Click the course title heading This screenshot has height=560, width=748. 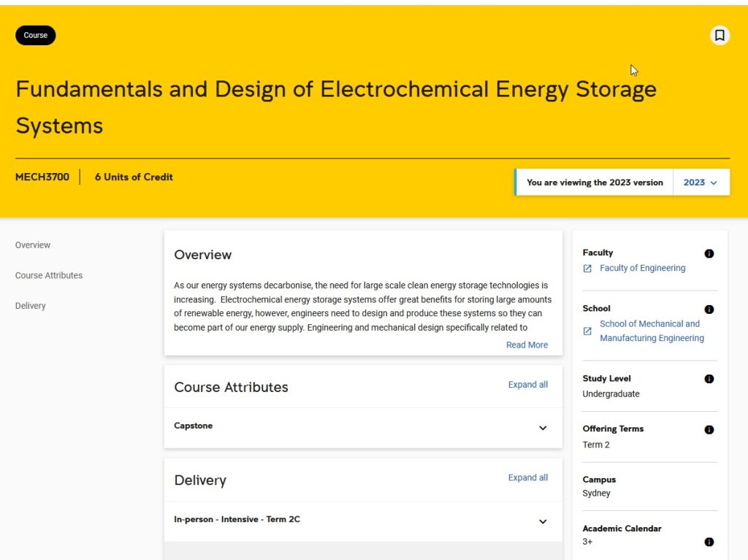coord(336,107)
